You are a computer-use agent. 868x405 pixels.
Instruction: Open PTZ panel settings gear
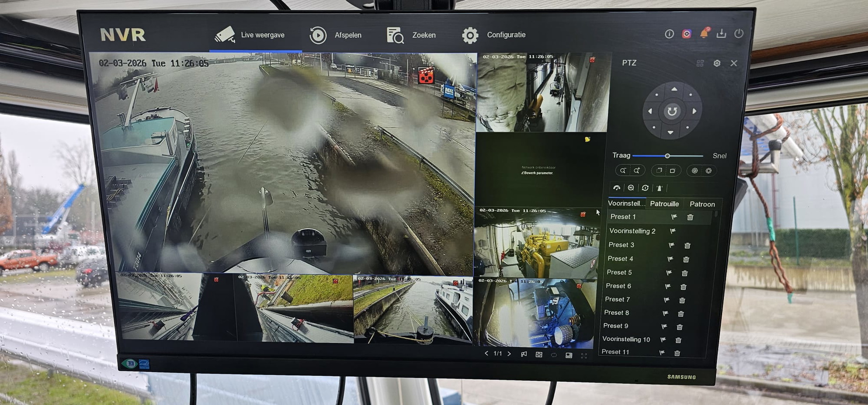pyautogui.click(x=717, y=63)
